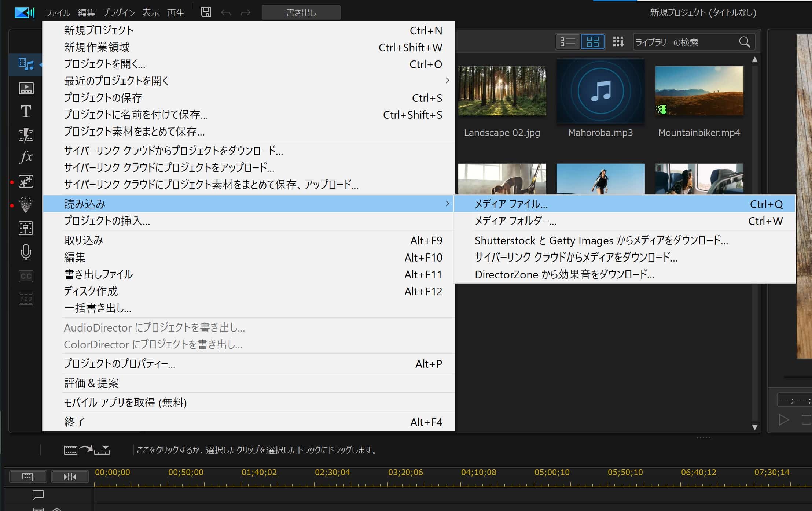Open the Subtitle room CC icon
This screenshot has width=812, height=511.
click(x=26, y=276)
